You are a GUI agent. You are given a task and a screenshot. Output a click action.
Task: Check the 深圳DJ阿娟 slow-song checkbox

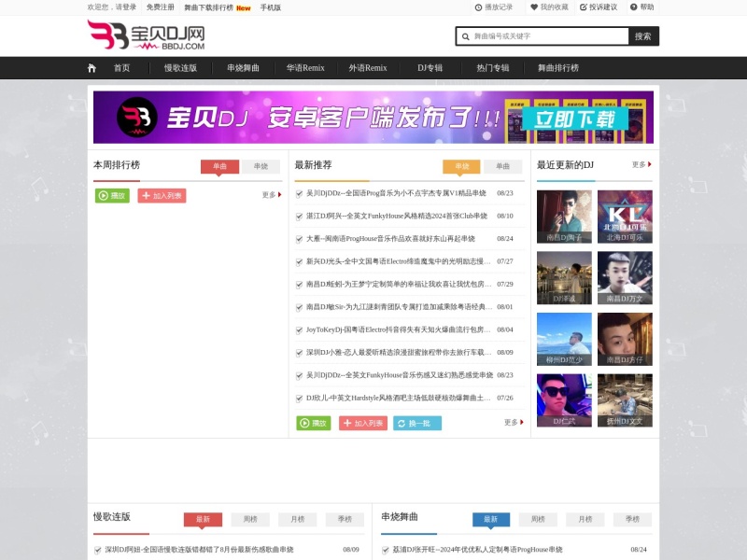click(x=98, y=549)
